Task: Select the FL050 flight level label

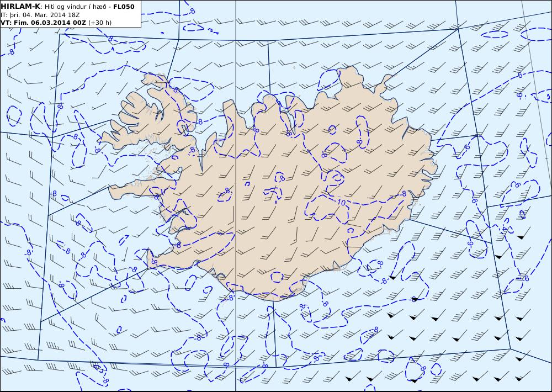Action: click(124, 7)
